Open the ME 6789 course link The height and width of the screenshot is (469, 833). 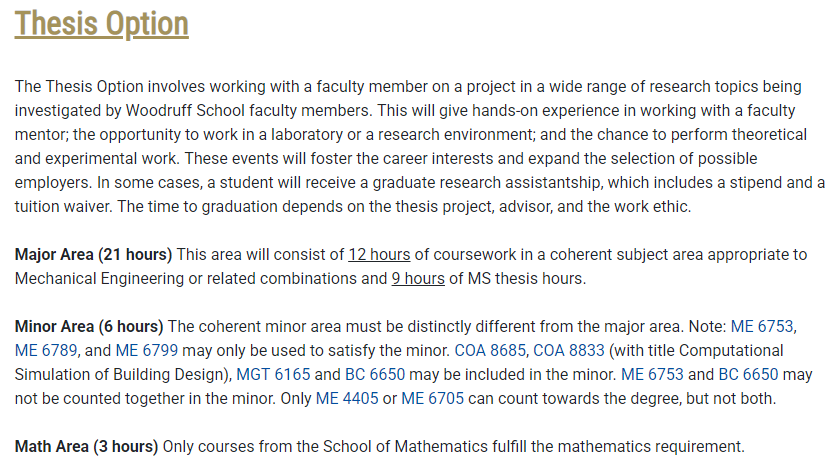point(46,351)
